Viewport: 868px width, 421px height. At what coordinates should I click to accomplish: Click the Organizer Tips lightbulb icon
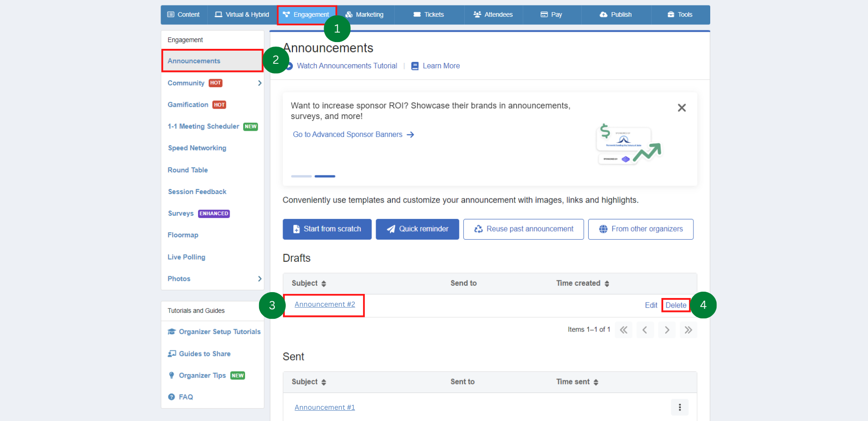point(171,375)
